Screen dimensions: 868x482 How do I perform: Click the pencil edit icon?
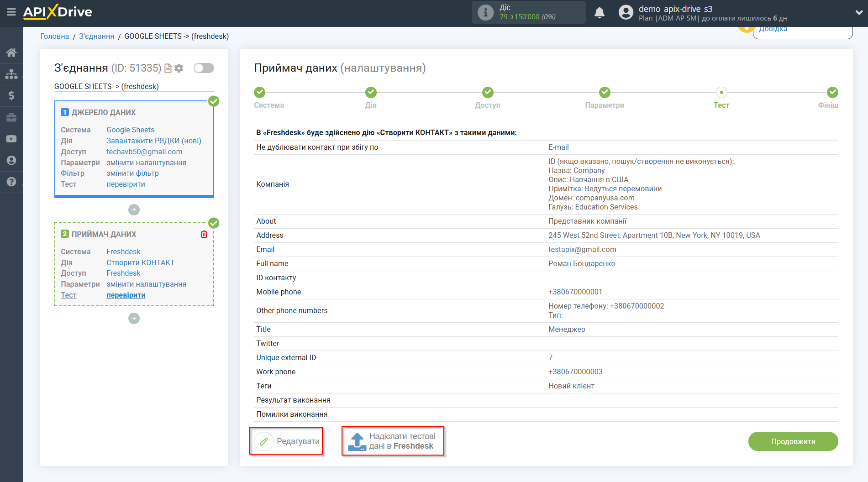(263, 441)
